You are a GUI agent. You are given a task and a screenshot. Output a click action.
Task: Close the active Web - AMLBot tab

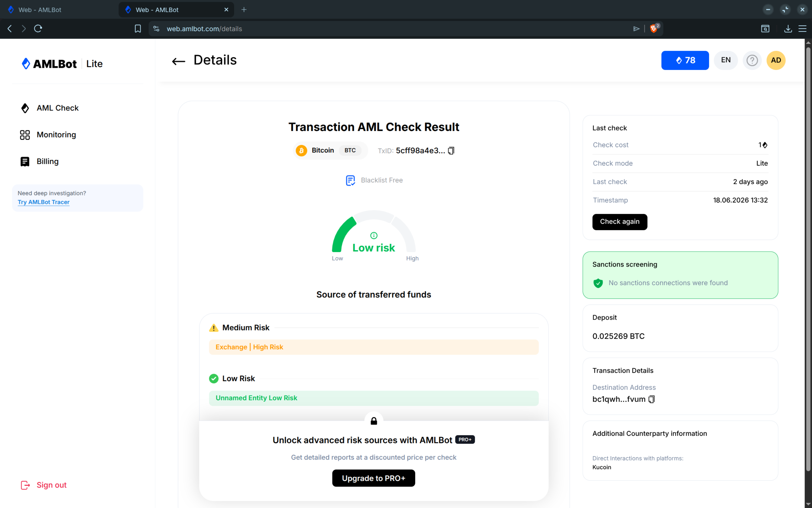[x=226, y=10]
